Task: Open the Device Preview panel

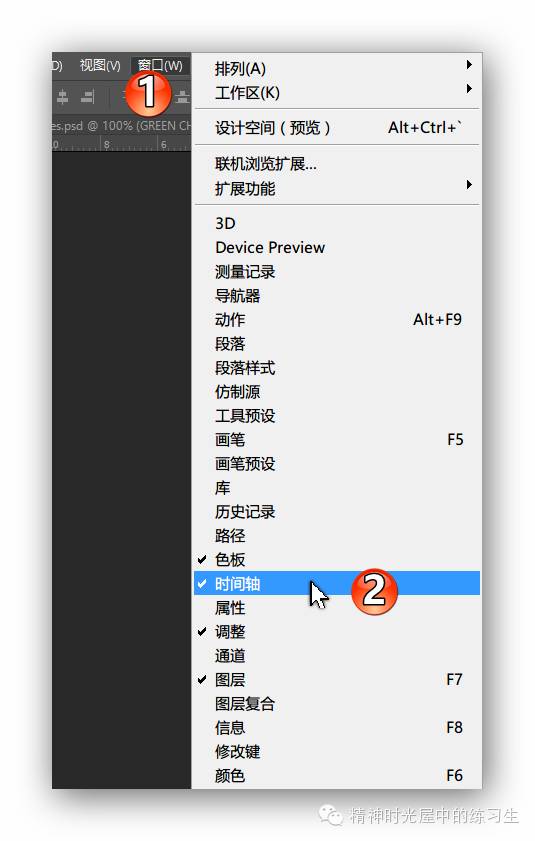Action: pyautogui.click(x=336, y=247)
